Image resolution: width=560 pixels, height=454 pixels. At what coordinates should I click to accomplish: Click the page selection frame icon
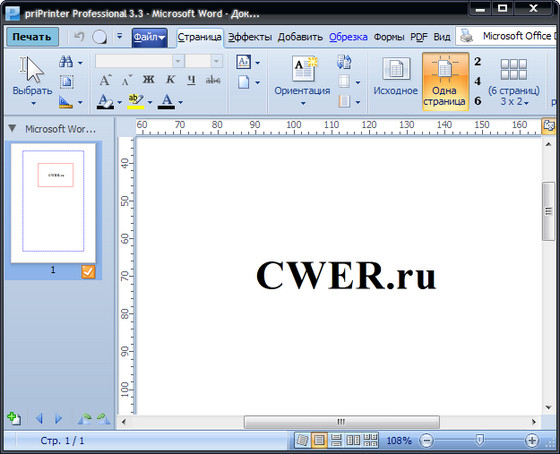click(67, 82)
